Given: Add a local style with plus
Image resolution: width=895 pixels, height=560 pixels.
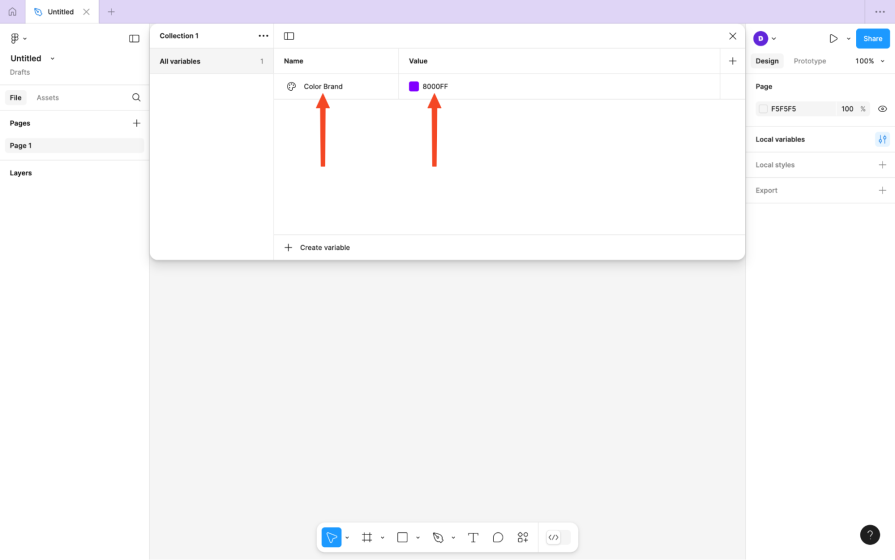Looking at the screenshot, I should (x=882, y=165).
